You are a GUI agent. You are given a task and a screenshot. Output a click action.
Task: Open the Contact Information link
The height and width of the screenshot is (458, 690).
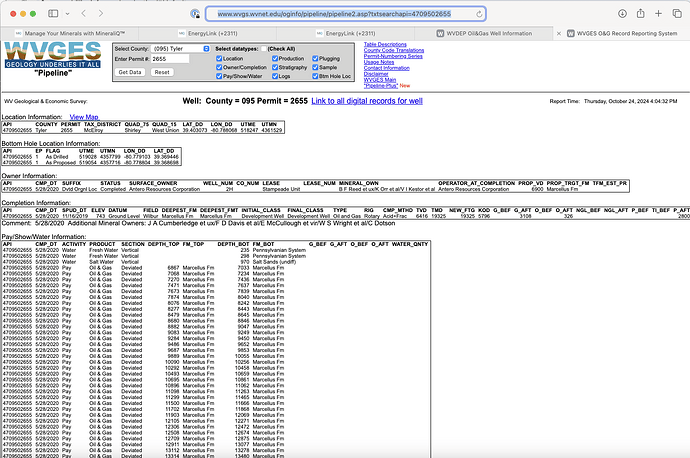point(386,68)
